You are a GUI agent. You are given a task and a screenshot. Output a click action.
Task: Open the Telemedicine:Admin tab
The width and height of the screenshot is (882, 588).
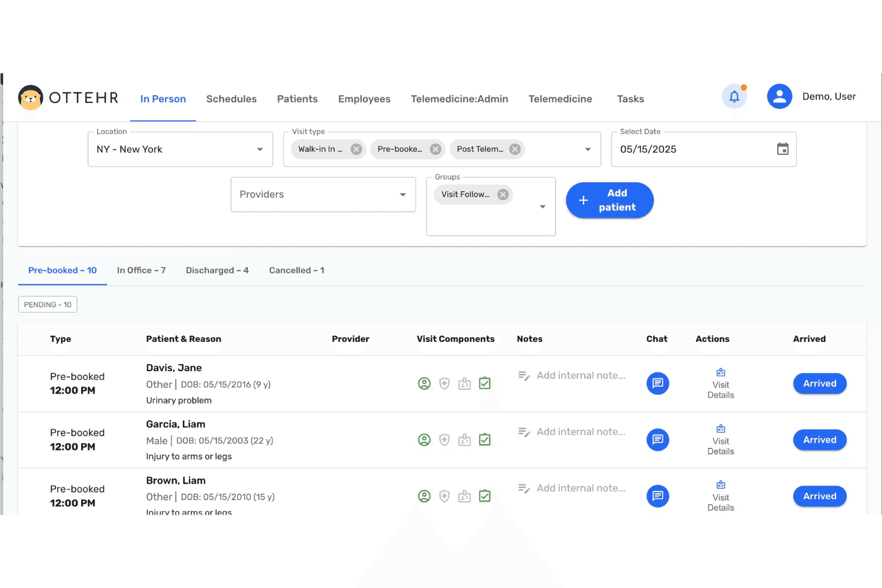click(x=459, y=99)
